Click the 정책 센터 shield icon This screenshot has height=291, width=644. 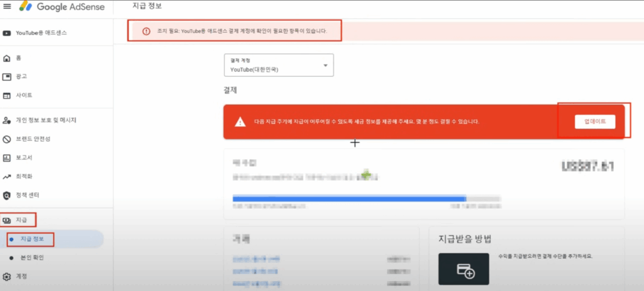(x=7, y=195)
